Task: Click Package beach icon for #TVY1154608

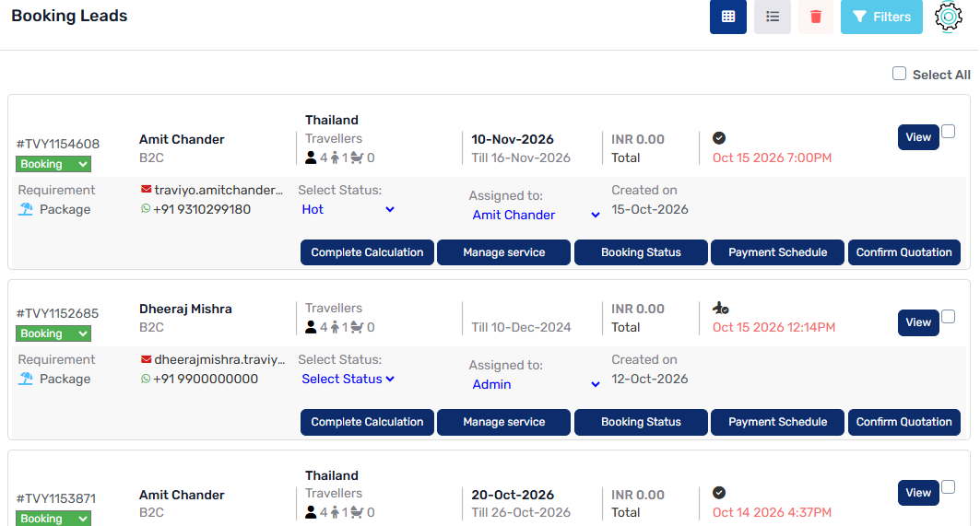Action: (x=26, y=209)
